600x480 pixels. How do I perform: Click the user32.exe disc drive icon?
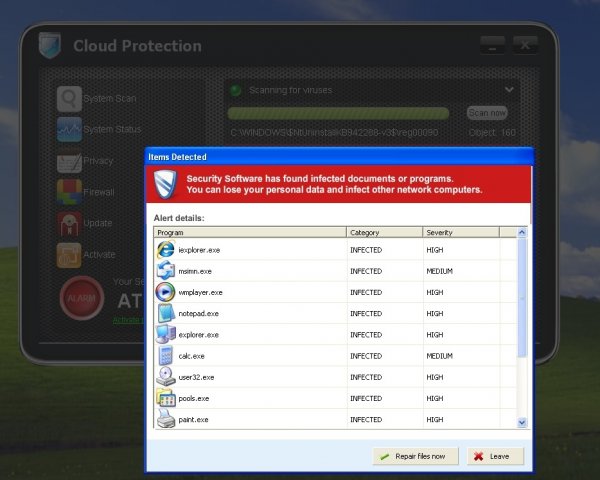point(166,377)
